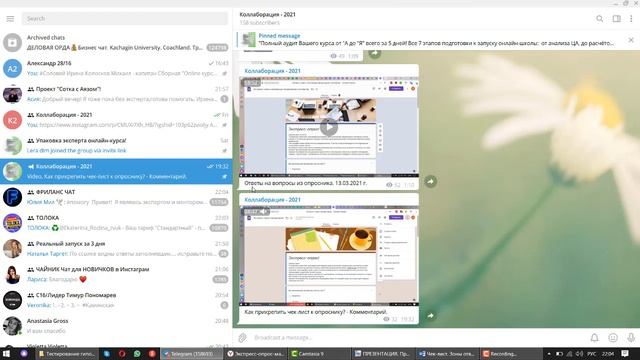Screen dimensions: 640x360
Task: Click the post author name above second video
Action: click(x=272, y=200)
